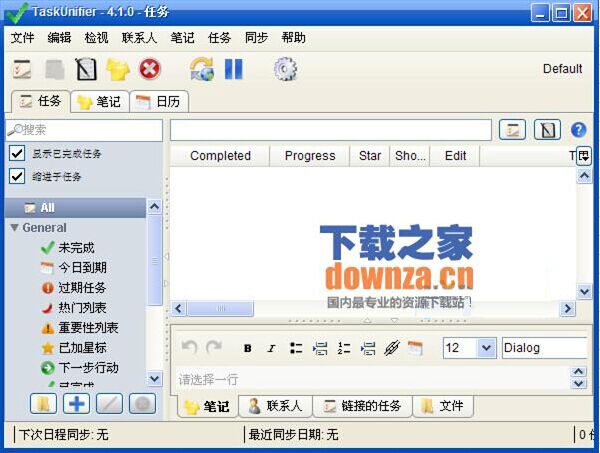This screenshot has width=600, height=453.
Task: Click the down arrow beside 请选择一行
Action: coord(579,383)
